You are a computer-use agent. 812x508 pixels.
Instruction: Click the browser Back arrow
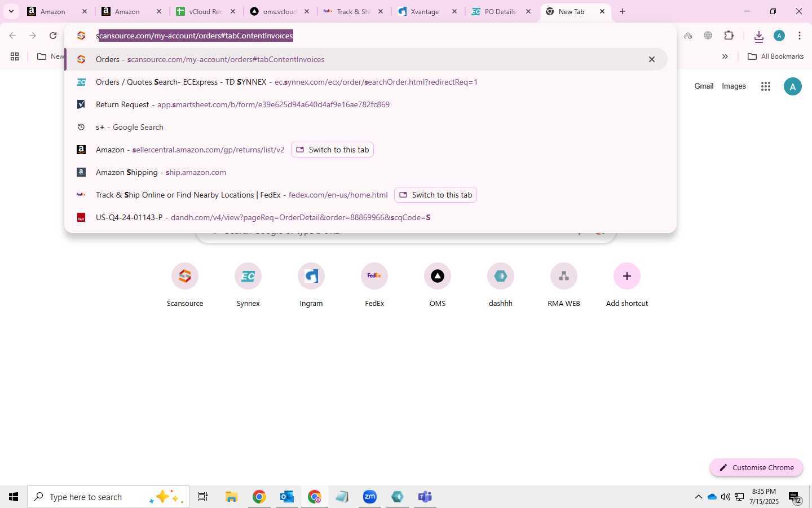coord(12,36)
